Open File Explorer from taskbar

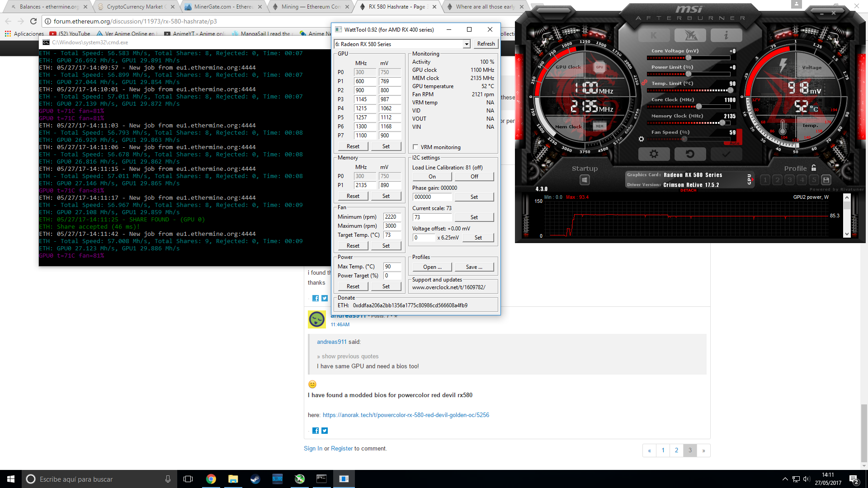pos(233,479)
